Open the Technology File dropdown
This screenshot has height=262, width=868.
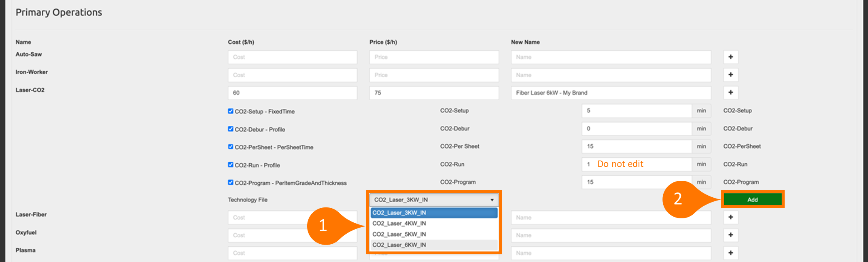click(x=433, y=200)
